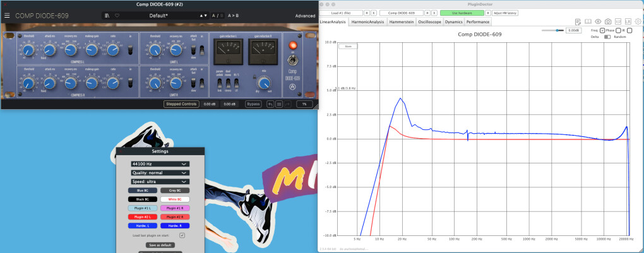Uncheck the Freq checkbox
Viewport: 644px width, 253px height.
point(602,30)
